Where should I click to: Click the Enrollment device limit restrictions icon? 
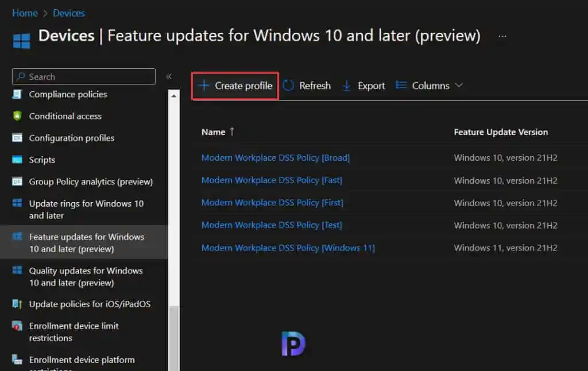tap(17, 326)
